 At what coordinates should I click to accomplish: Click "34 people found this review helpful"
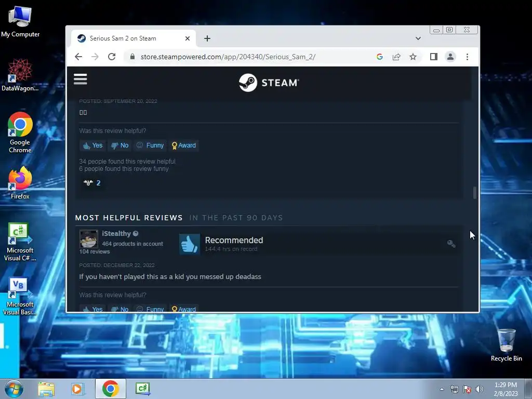click(x=127, y=161)
